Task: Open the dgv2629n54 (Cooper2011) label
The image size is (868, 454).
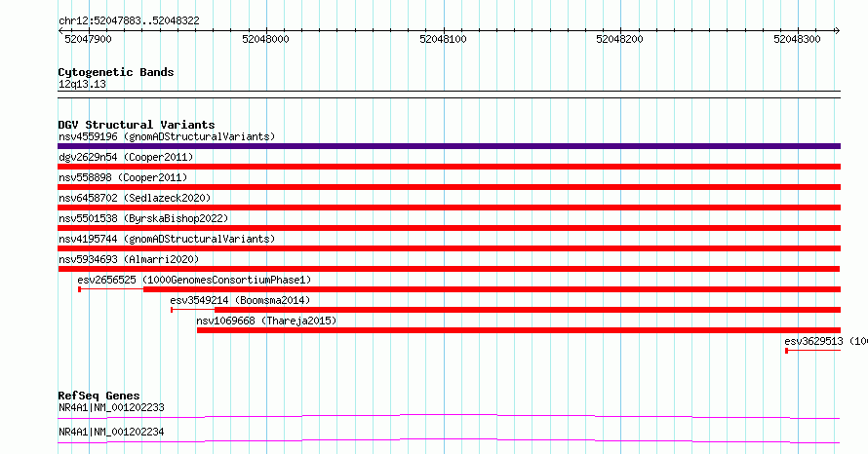Action: [126, 157]
